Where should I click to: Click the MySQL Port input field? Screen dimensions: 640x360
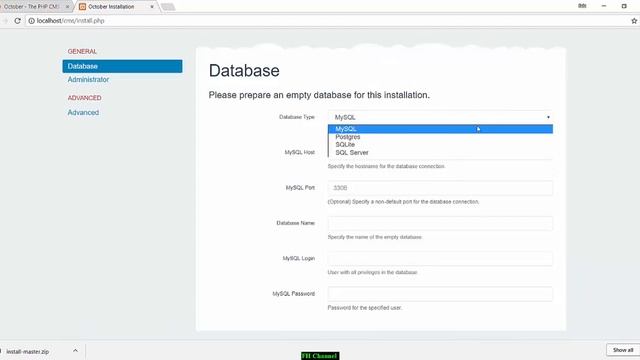pyautogui.click(x=440, y=188)
